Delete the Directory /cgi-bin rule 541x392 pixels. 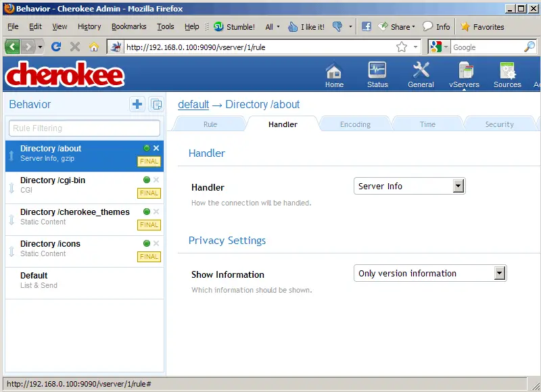click(x=156, y=180)
